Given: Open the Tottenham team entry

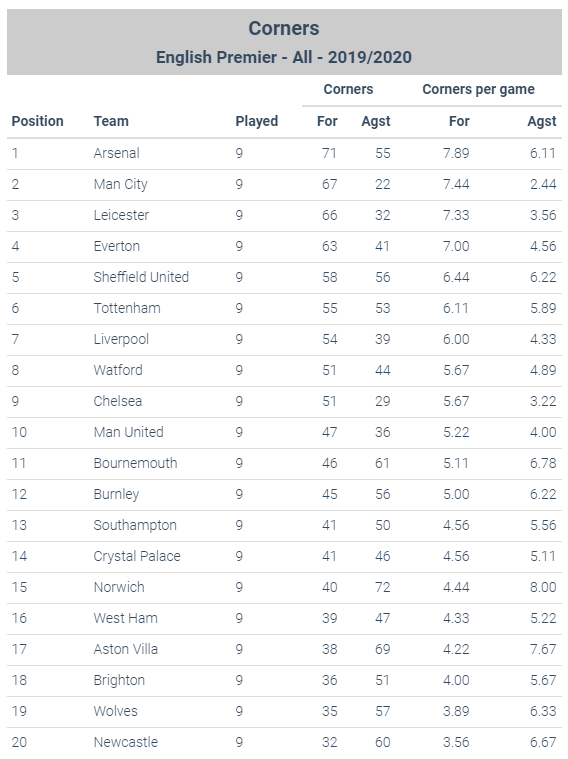Looking at the screenshot, I should pos(127,308).
